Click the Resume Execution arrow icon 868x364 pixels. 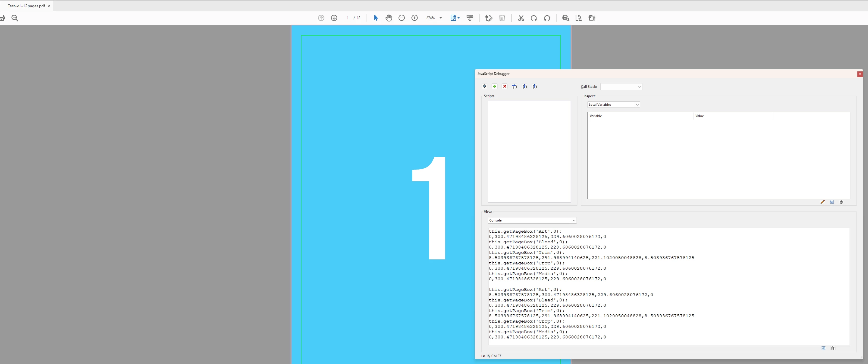[x=485, y=87]
